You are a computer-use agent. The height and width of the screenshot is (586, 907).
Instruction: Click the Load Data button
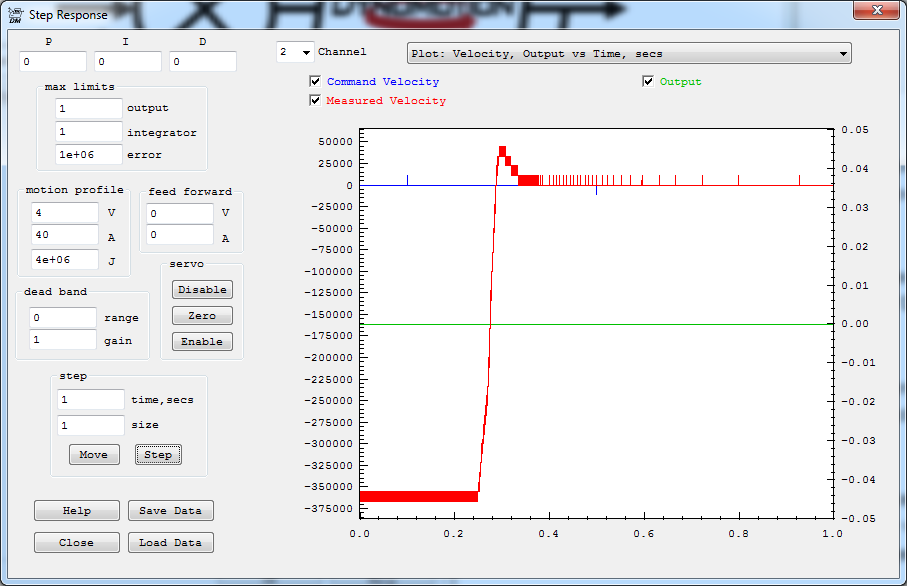[170, 543]
